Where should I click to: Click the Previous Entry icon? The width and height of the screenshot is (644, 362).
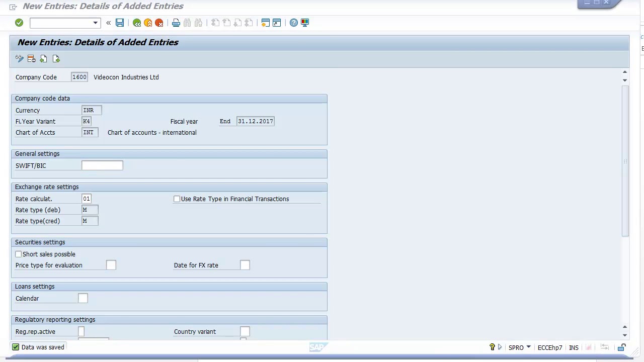coord(43,59)
